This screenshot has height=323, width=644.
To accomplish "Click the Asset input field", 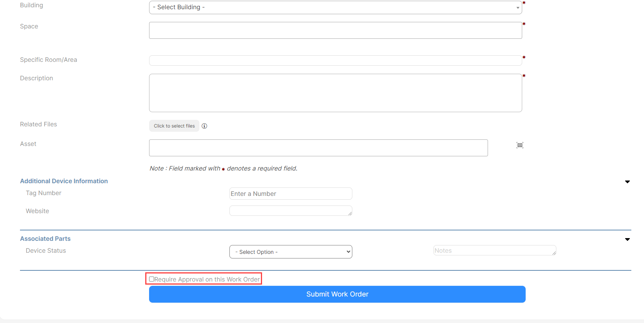I will click(319, 148).
